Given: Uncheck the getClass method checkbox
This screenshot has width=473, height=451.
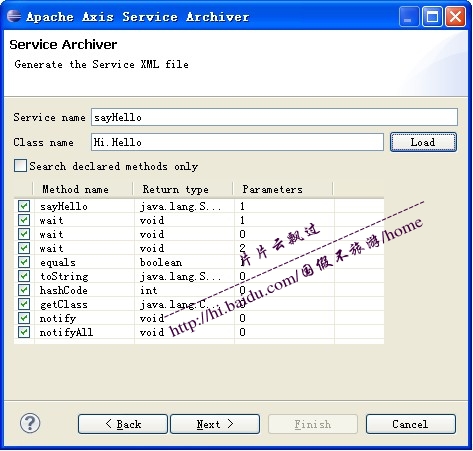Looking at the screenshot, I should point(24,304).
